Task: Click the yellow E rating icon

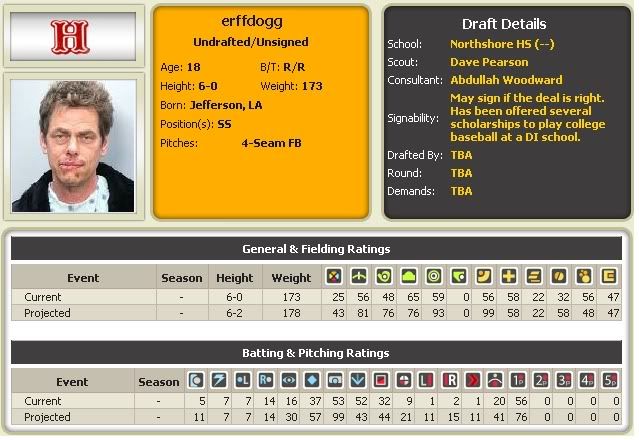Action: click(608, 277)
